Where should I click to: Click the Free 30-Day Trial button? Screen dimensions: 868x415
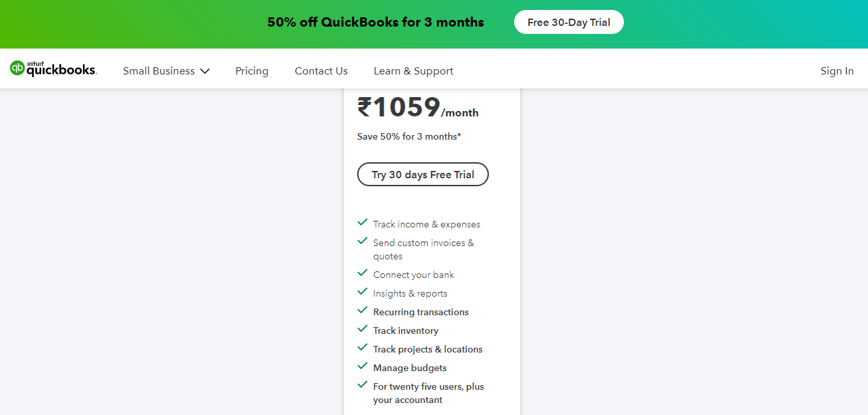tap(569, 22)
